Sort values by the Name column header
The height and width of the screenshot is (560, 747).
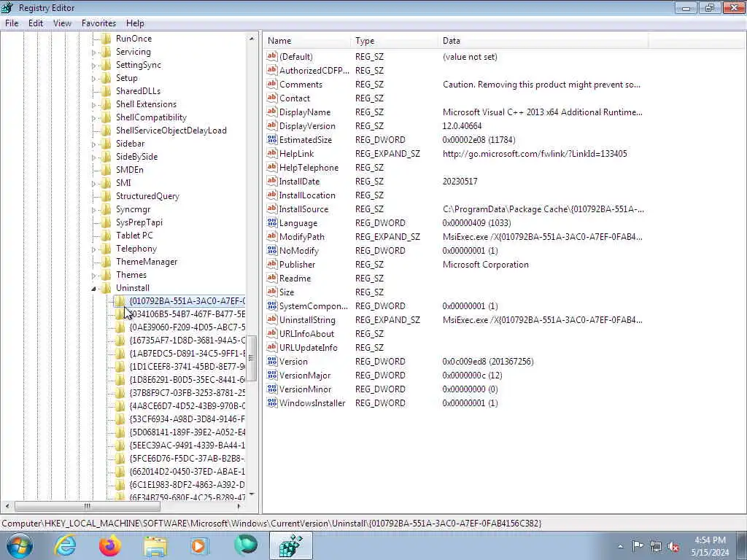coord(307,41)
